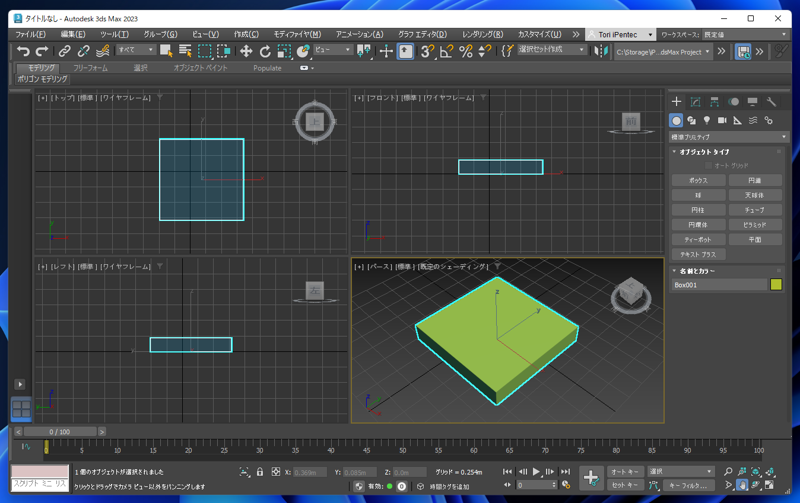Open the Hierarchy command panel tab
This screenshot has width=800, height=503.
[714, 102]
